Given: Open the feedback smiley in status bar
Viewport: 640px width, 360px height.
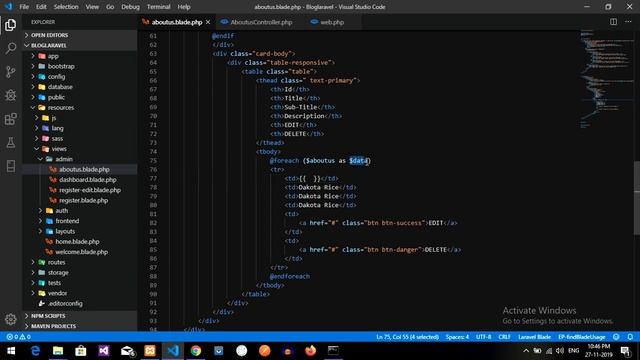Looking at the screenshot, I should 616,337.
